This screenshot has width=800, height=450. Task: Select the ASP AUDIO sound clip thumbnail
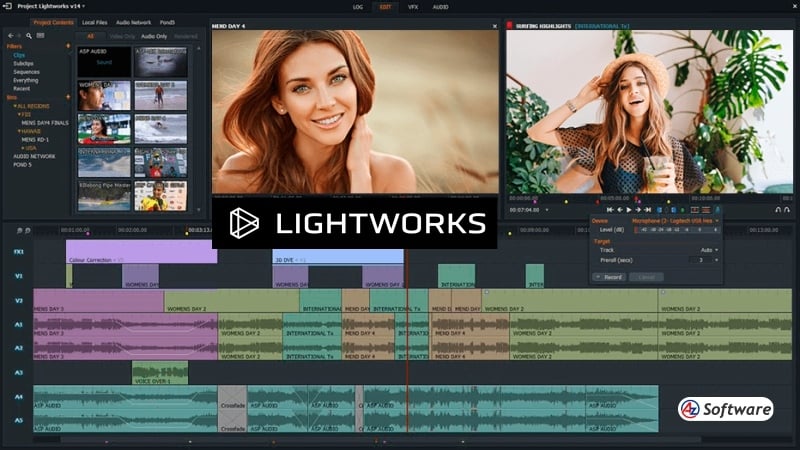coord(104,62)
